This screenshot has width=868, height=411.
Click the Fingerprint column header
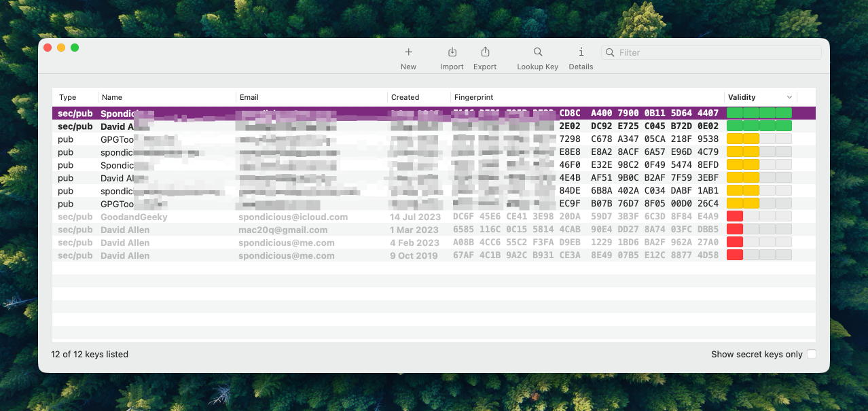[x=473, y=97]
